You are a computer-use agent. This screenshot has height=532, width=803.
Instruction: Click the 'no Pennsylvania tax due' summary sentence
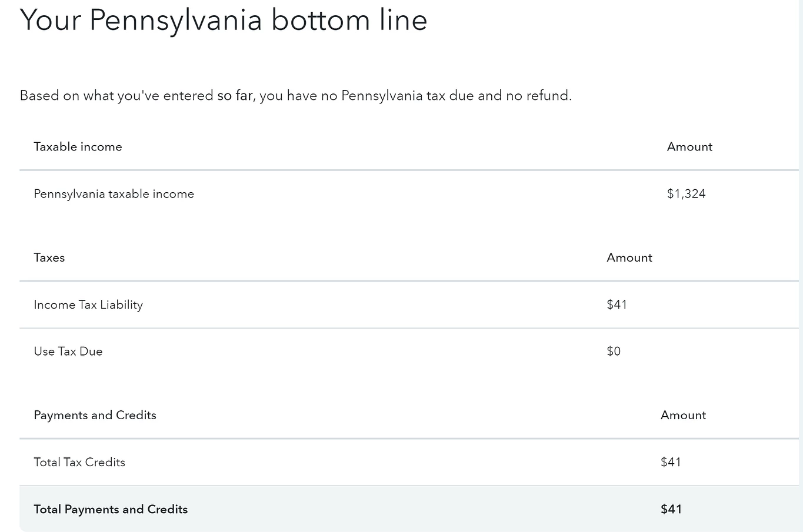coord(296,95)
